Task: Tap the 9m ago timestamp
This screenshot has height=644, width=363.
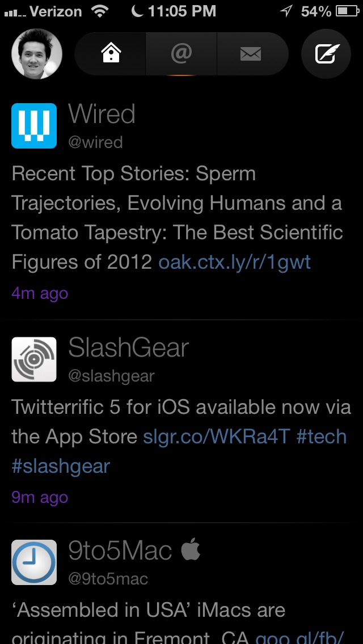Action: [40, 497]
